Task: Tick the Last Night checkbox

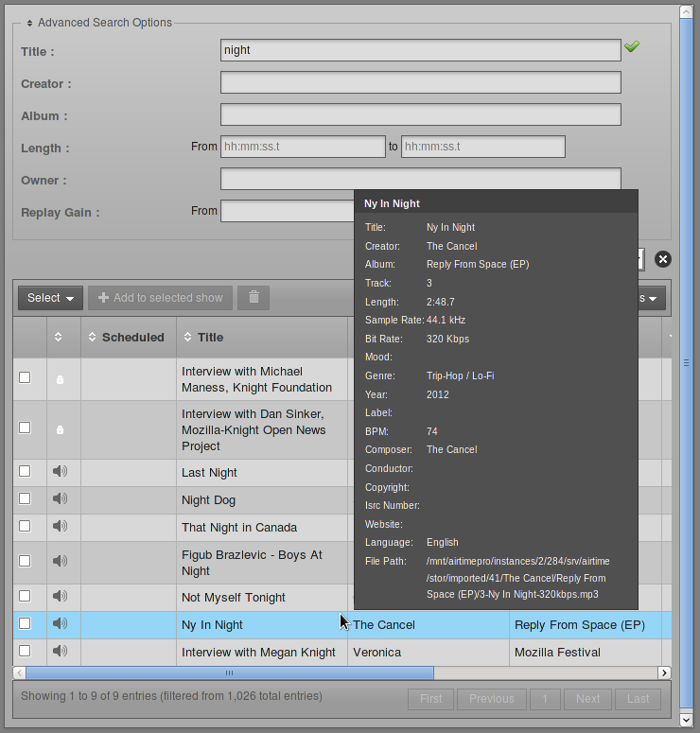Action: tap(25, 471)
